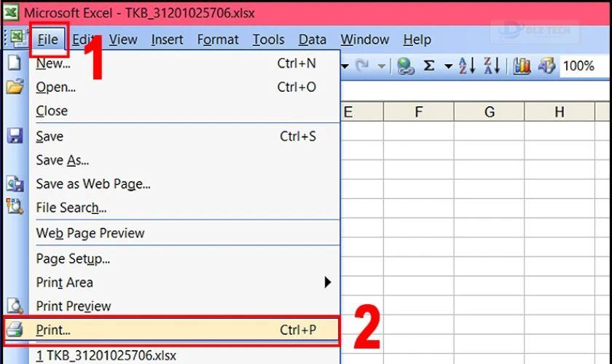Choose Print... from the File menu

[172, 330]
